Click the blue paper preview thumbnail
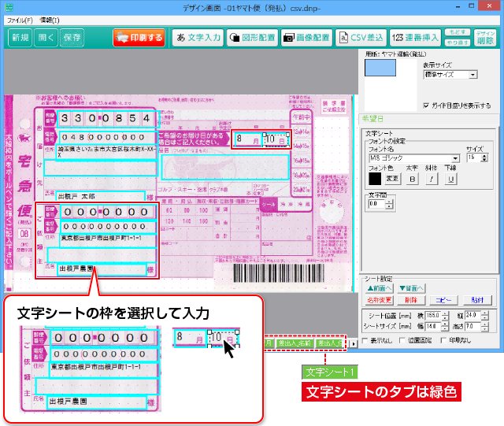This screenshot has height=426, width=504. tap(380, 68)
